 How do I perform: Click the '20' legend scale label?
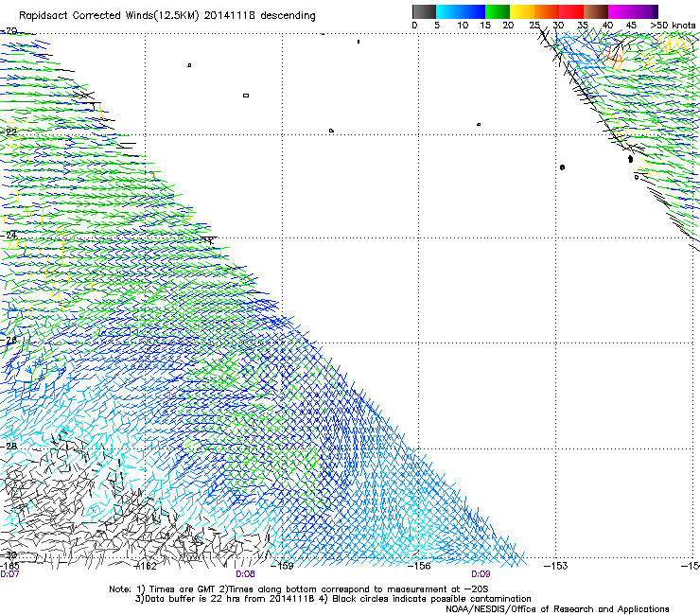(508, 26)
